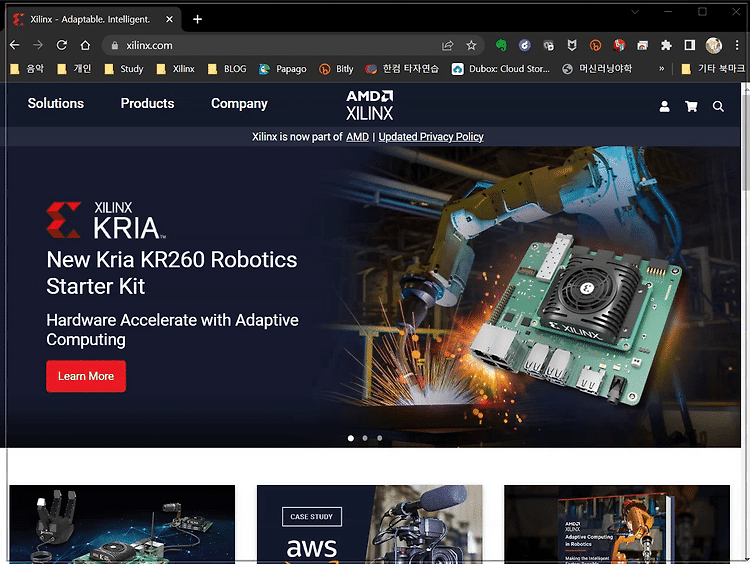Open the AWS case study card
Image resolution: width=750 pixels, height=564 pixels.
click(370, 524)
